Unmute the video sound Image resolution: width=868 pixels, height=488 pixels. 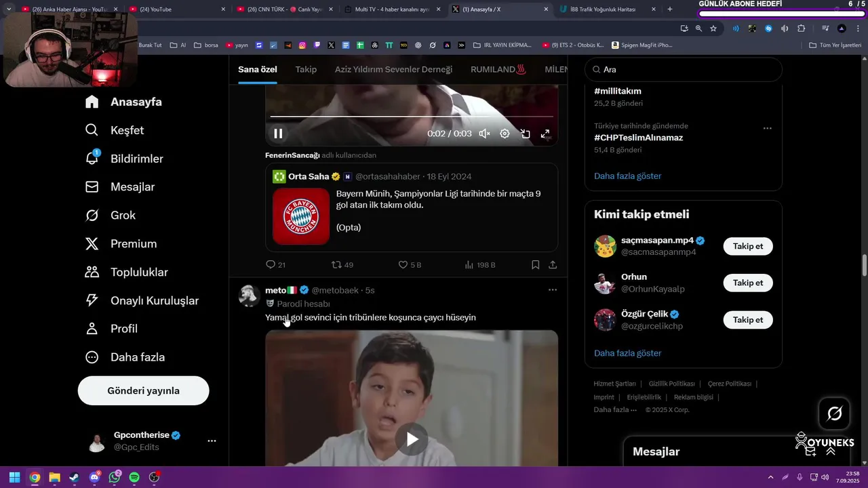[484, 134]
